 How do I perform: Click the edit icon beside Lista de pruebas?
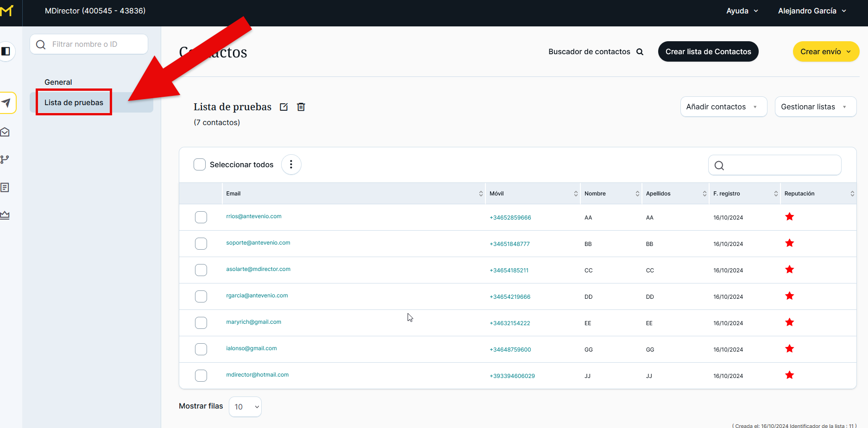(x=284, y=107)
